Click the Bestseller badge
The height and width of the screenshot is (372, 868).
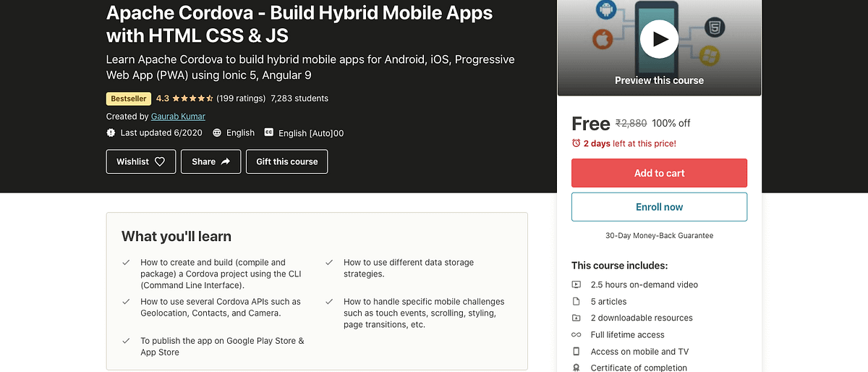click(x=127, y=98)
